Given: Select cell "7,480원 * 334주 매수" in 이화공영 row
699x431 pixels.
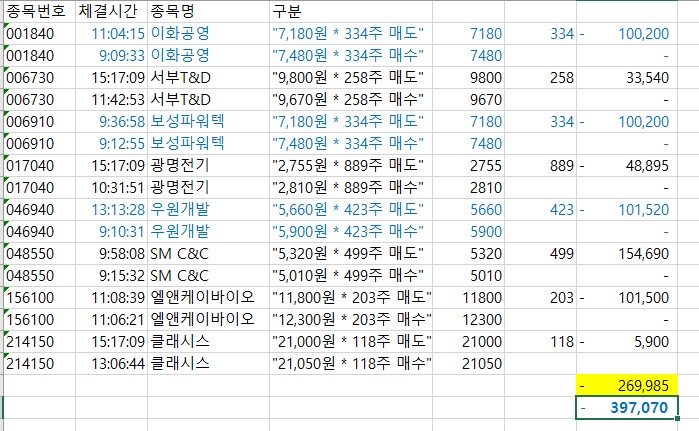Looking at the screenshot, I should 351,56.
